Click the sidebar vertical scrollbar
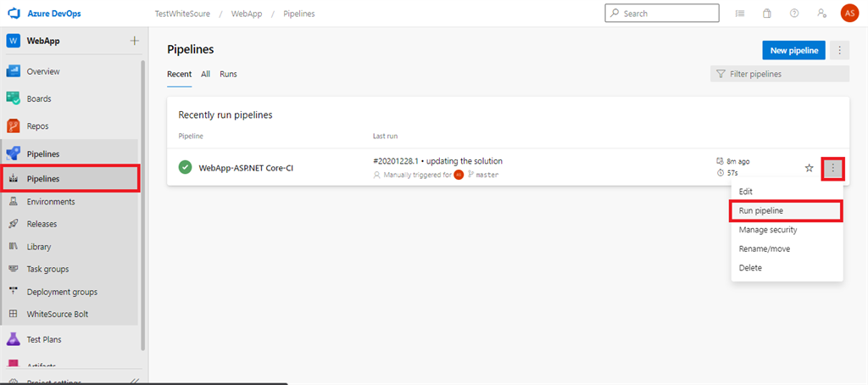Image resolution: width=868 pixels, height=385 pixels. coord(142,205)
